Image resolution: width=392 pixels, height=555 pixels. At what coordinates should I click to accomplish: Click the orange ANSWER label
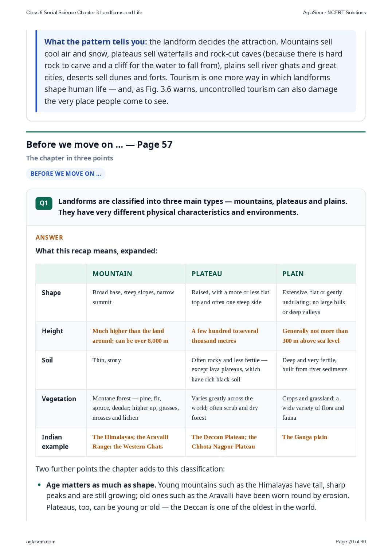click(49, 237)
